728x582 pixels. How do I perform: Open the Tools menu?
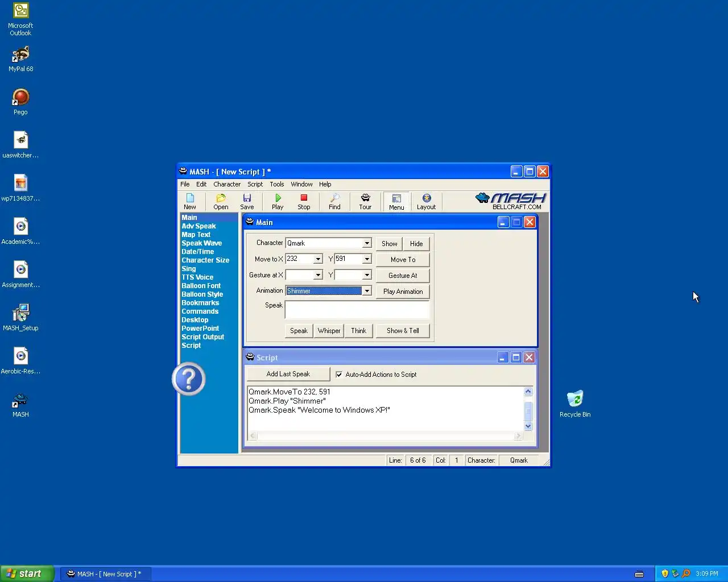[x=277, y=184]
